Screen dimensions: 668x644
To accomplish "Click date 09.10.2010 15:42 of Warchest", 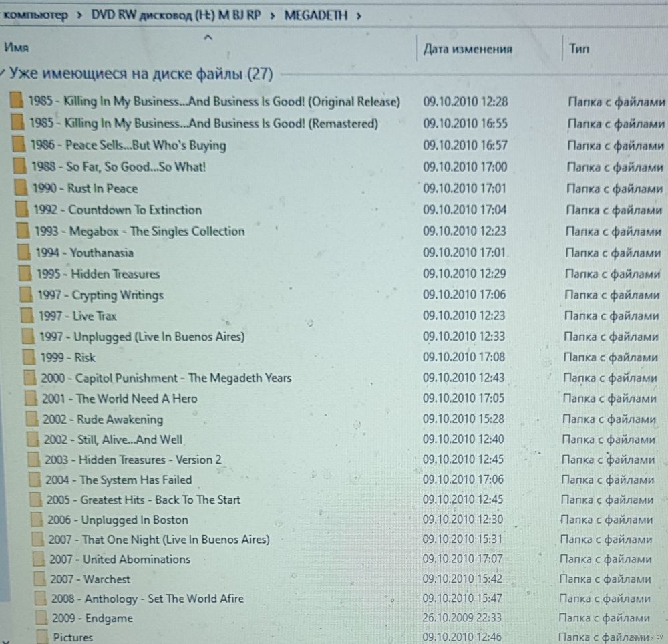I will [462, 579].
